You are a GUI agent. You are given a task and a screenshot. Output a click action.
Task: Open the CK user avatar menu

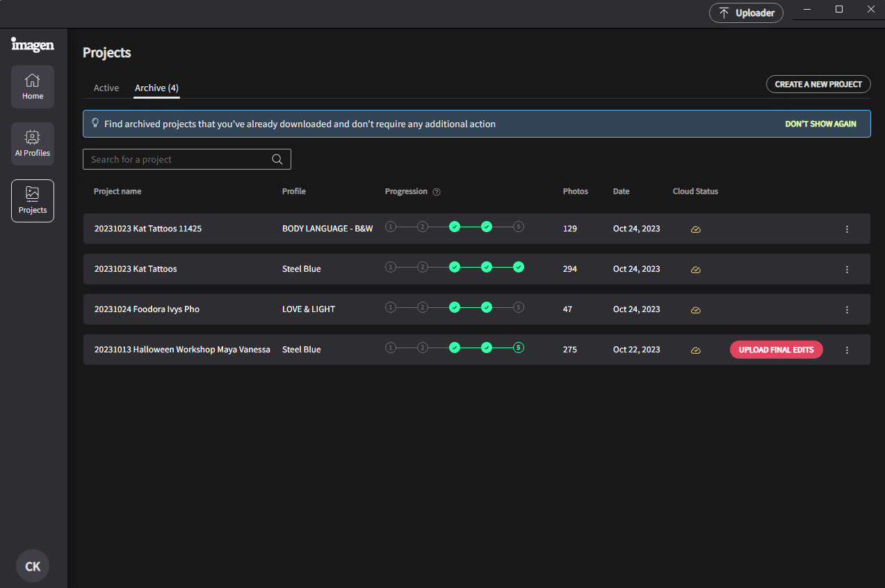coord(33,566)
